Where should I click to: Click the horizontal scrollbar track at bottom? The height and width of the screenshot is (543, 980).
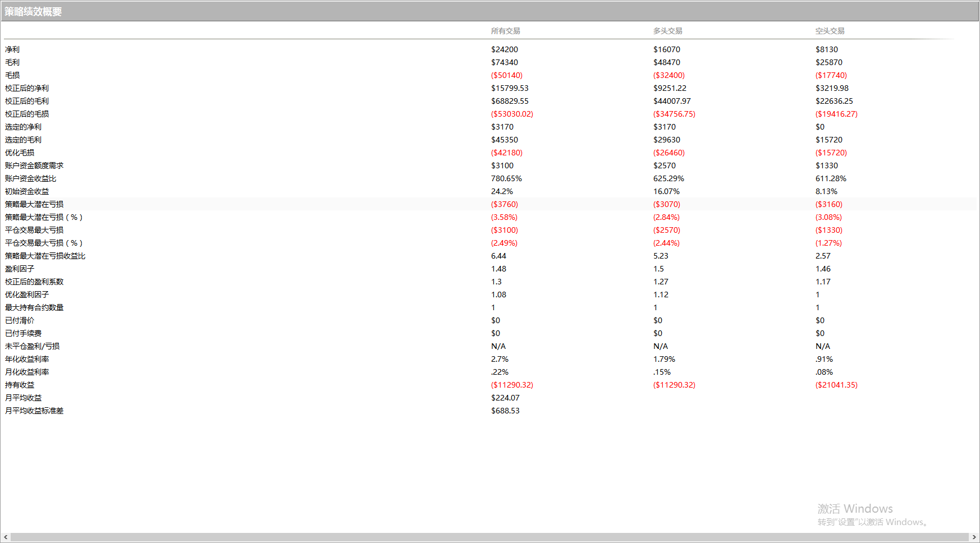click(x=488, y=537)
